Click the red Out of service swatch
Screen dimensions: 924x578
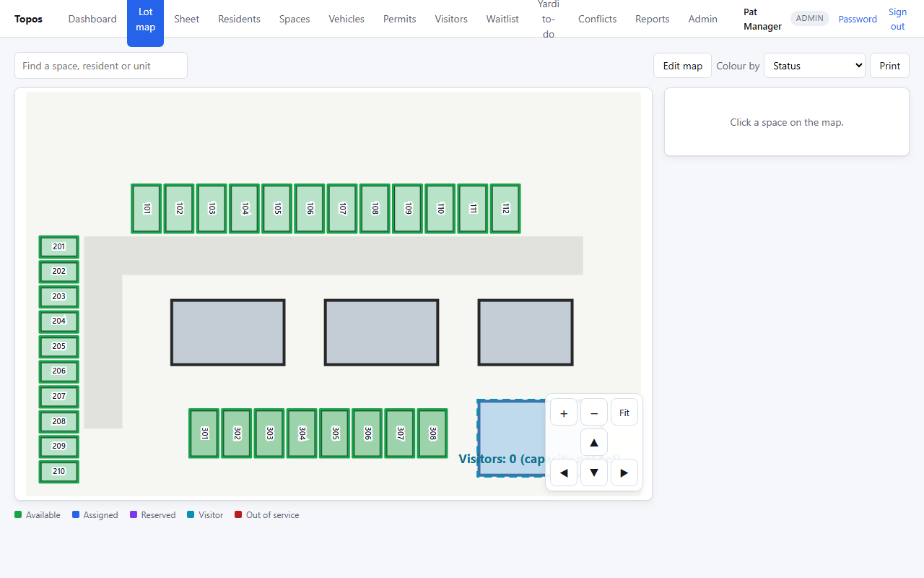[x=238, y=515]
